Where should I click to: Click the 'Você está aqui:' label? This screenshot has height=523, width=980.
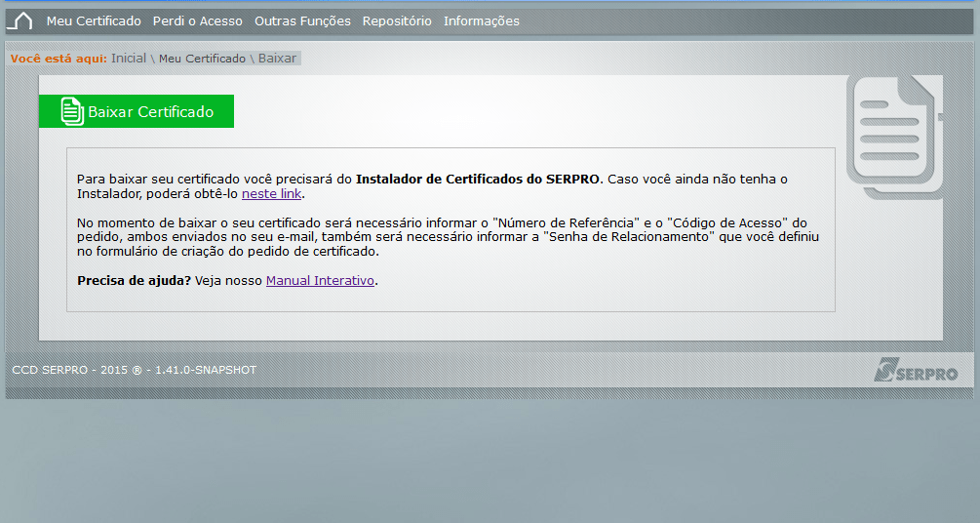click(x=59, y=59)
